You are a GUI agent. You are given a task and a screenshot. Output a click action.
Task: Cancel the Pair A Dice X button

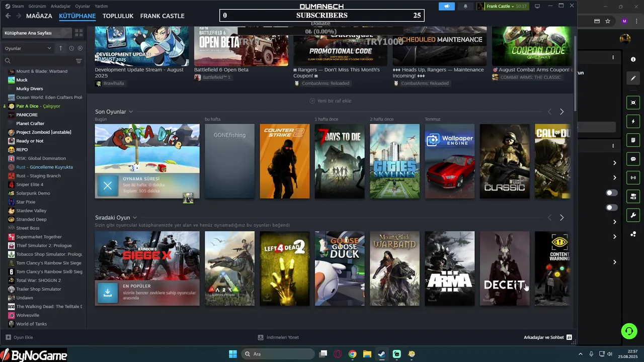pyautogui.click(x=107, y=186)
